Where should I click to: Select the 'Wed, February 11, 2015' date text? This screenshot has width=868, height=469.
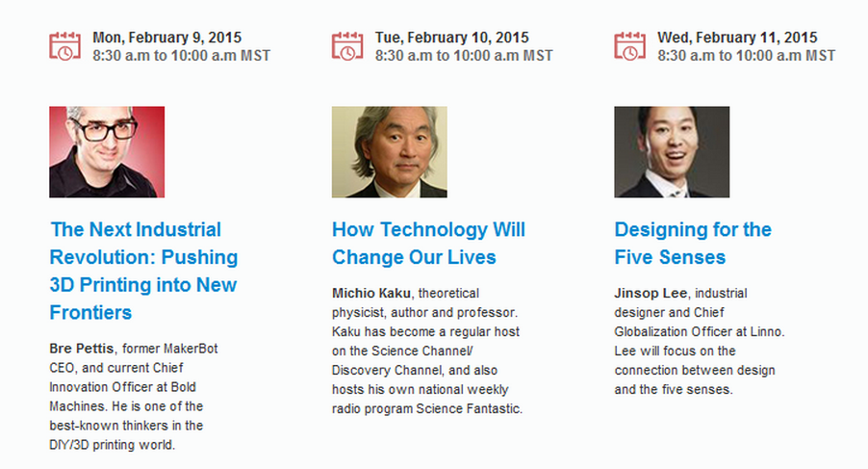737,38
